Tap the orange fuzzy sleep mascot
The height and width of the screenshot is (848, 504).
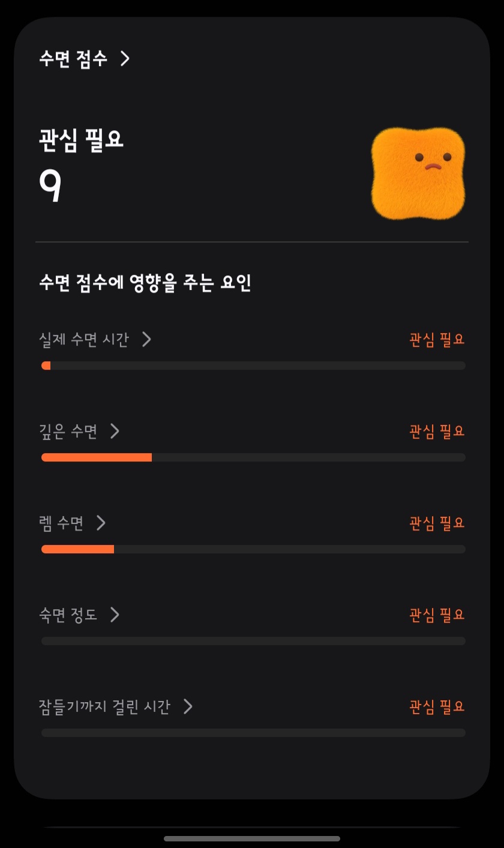[x=418, y=173]
